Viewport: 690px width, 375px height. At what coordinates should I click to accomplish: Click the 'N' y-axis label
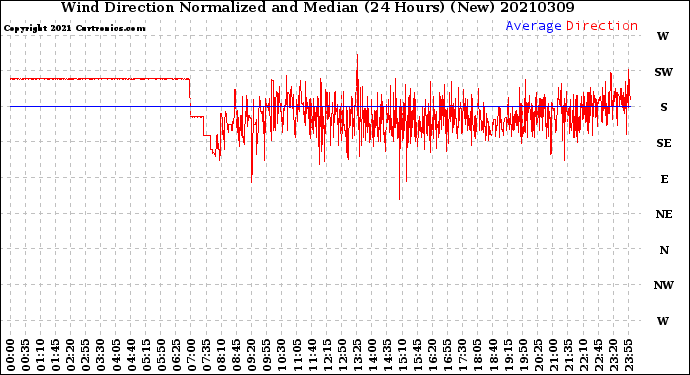664,250
